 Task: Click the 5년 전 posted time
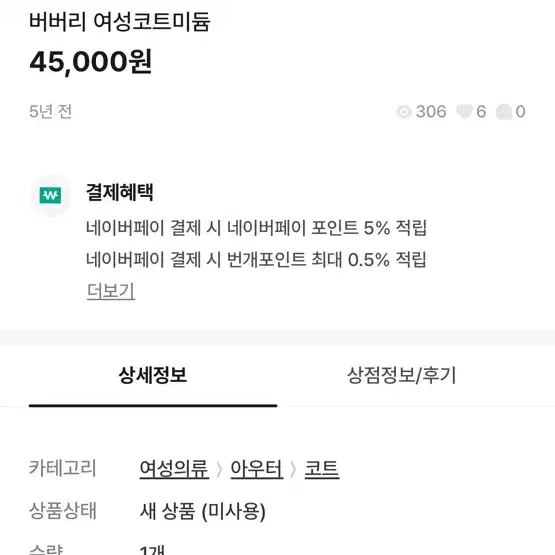(x=51, y=111)
